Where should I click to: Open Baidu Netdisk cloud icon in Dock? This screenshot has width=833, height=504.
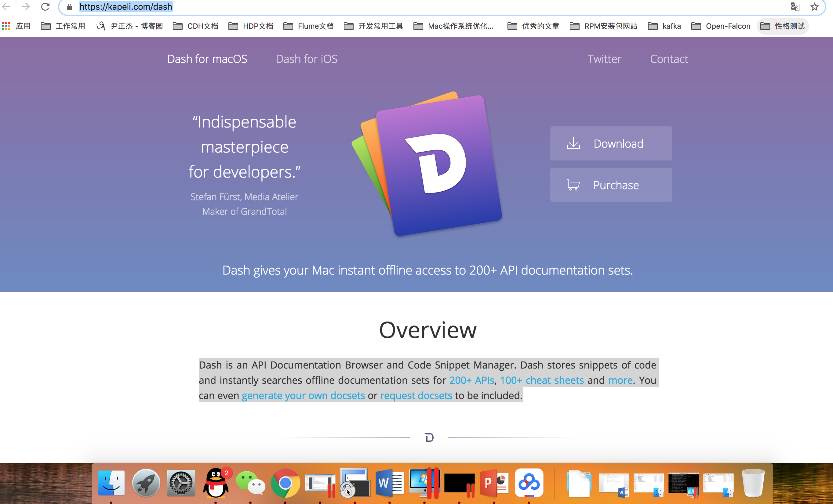pyautogui.click(x=529, y=483)
